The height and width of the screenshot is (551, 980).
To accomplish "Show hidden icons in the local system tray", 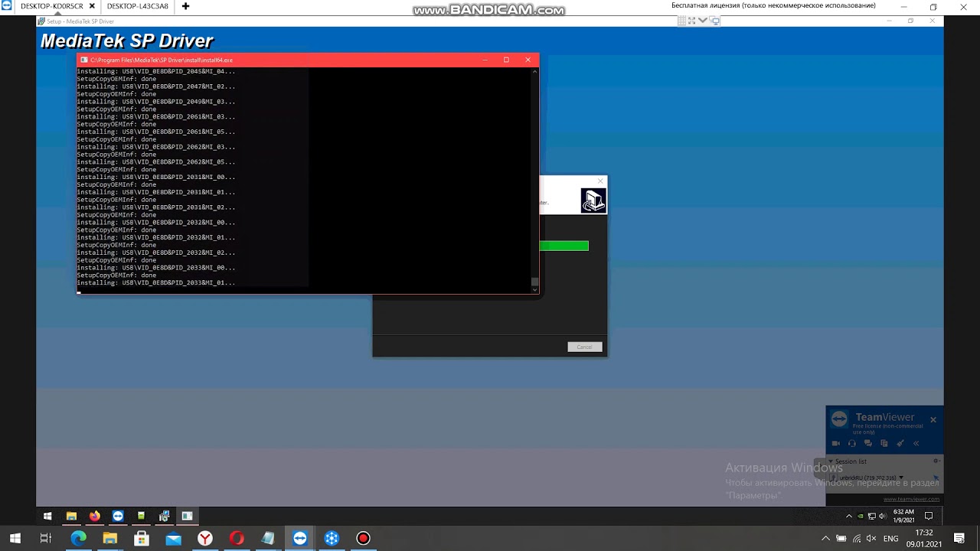I will (825, 539).
